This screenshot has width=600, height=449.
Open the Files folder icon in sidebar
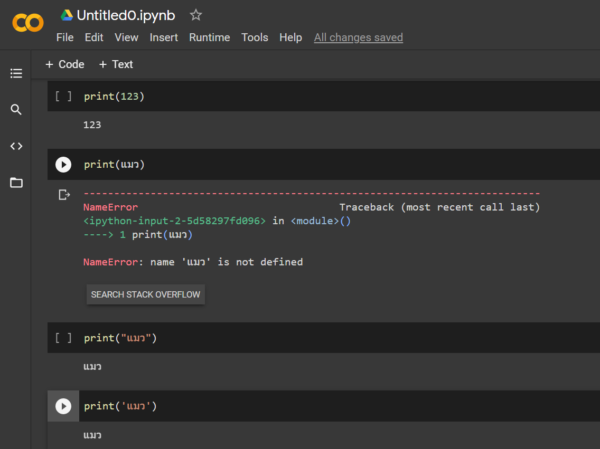click(x=16, y=183)
